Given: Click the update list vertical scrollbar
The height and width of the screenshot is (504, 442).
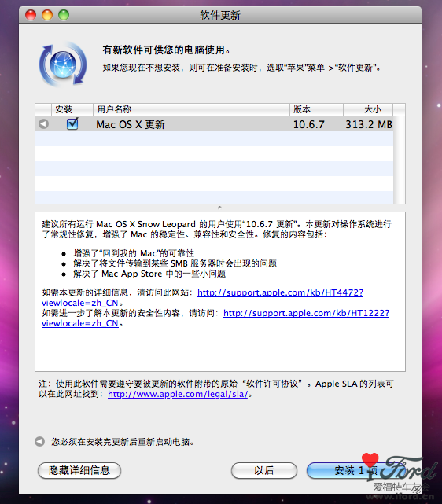Looking at the screenshot, I should 399,160.
